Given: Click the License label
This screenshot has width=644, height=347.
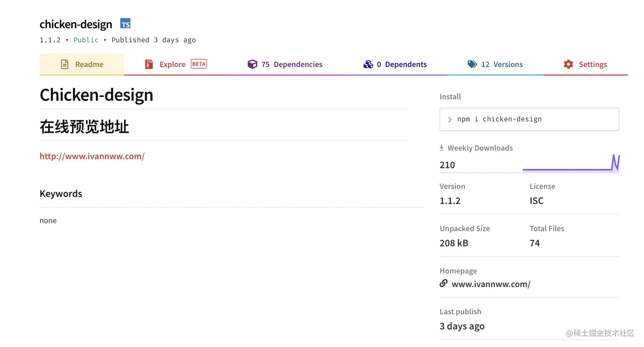Looking at the screenshot, I should pyautogui.click(x=542, y=186).
